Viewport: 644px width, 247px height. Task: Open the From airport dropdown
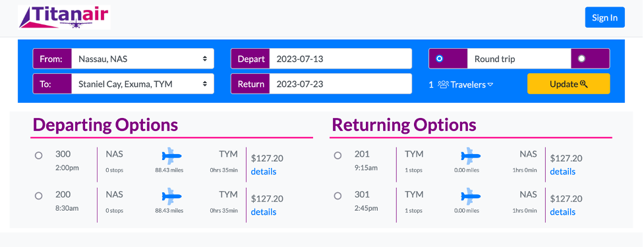(x=142, y=59)
